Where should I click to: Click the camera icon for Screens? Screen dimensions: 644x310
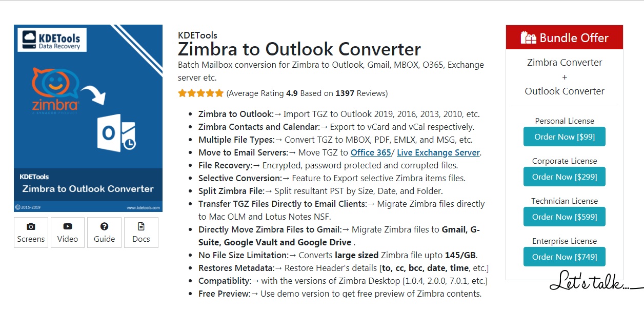point(31,226)
